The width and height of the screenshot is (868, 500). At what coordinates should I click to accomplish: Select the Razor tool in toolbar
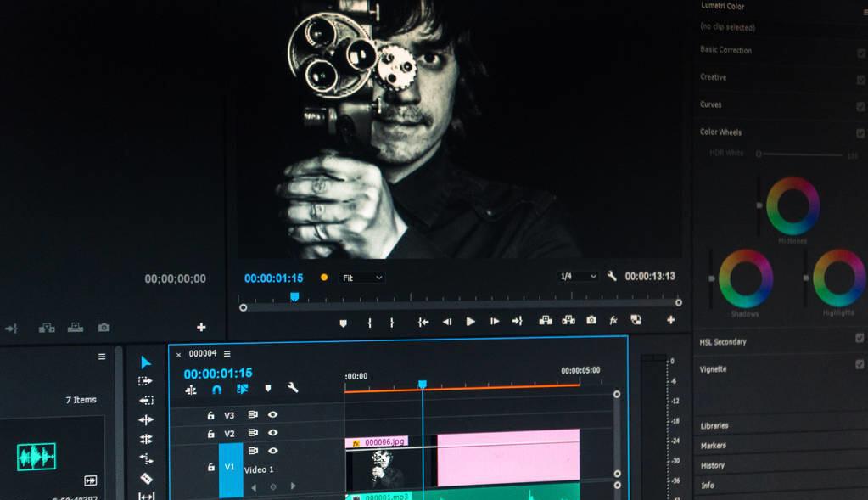pos(146,479)
